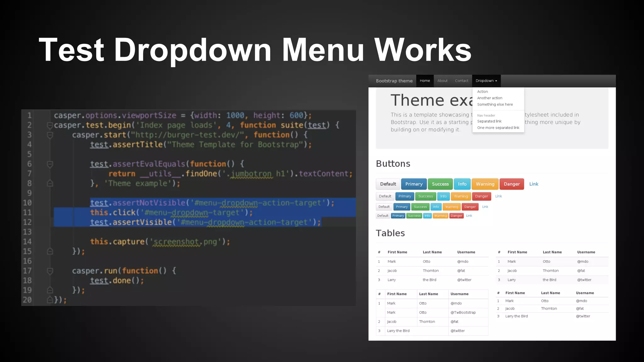Click line number 1 in the gutter
Viewport: 644px width, 362px height.
click(29, 115)
